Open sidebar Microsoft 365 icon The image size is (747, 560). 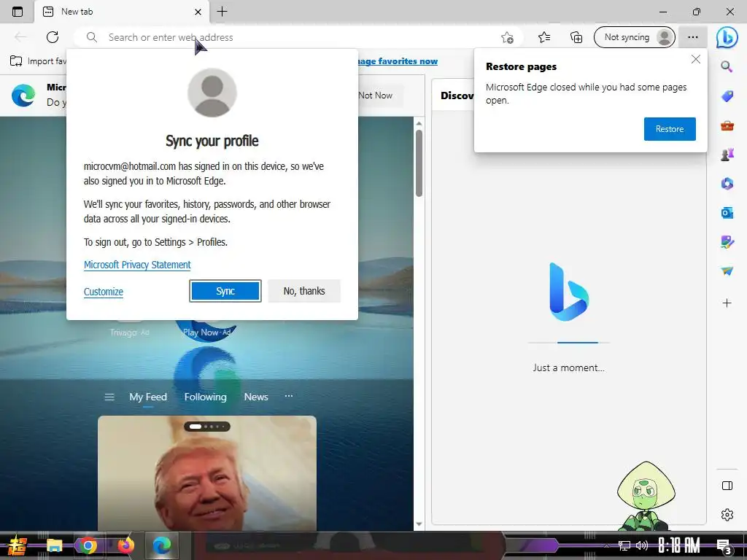(727, 183)
